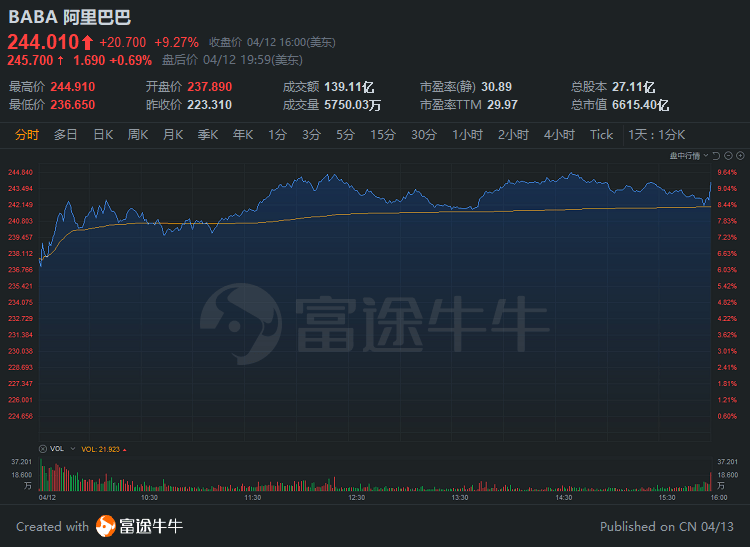Select the 2小时 interval
The image size is (750, 547).
(x=513, y=135)
